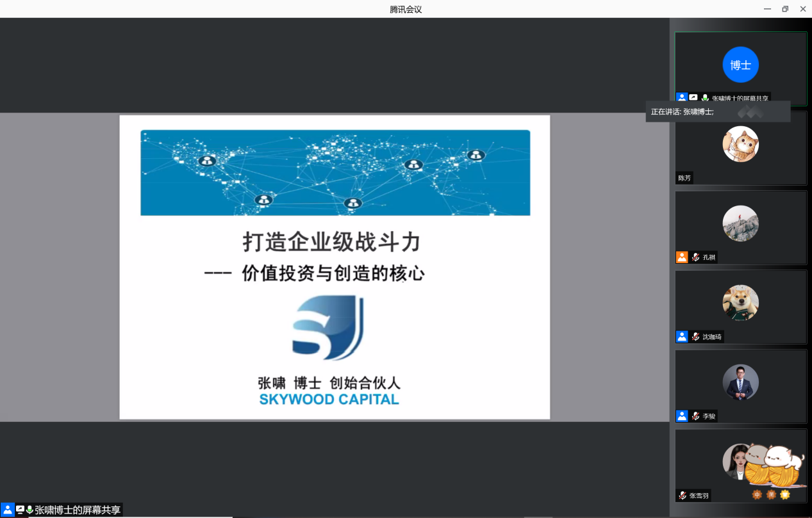Click the 孔祺 name label

pos(709,257)
